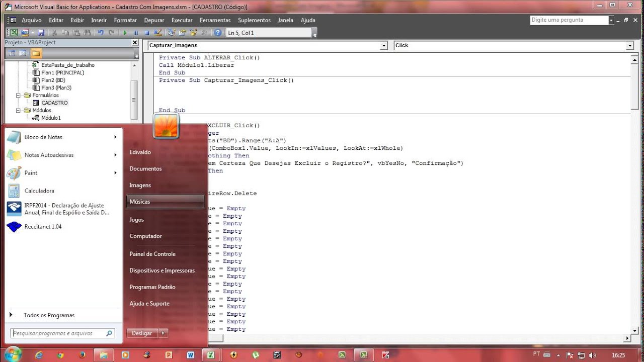Launch Calculadora from Start menu
Viewport: 644px width, 362px height.
pyautogui.click(x=63, y=191)
